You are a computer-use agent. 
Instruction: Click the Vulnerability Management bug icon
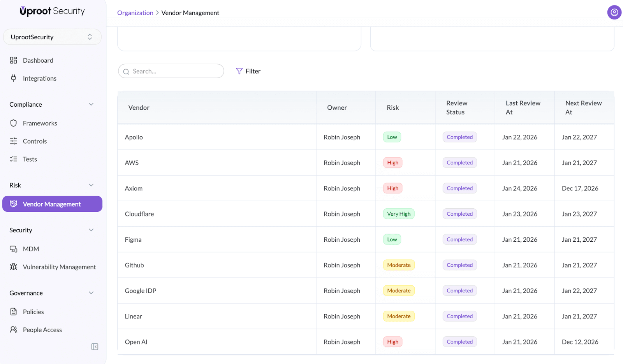pos(14,267)
